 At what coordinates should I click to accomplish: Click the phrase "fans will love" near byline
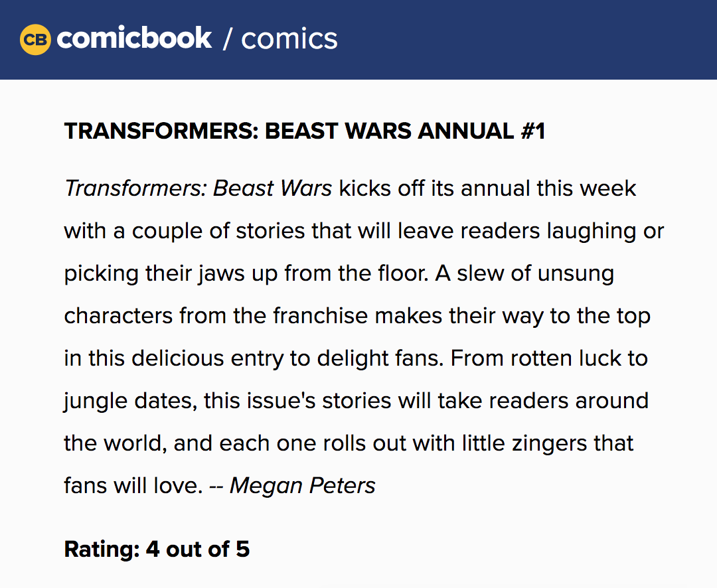133,486
